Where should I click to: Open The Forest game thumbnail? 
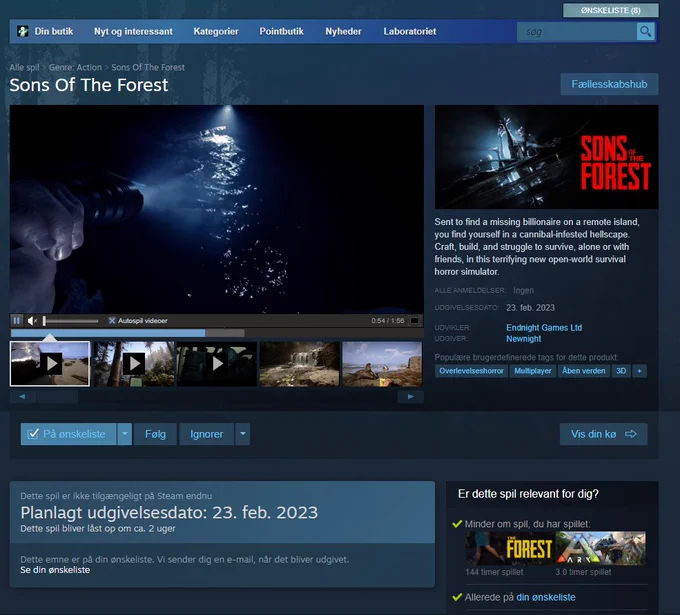pyautogui.click(x=510, y=548)
